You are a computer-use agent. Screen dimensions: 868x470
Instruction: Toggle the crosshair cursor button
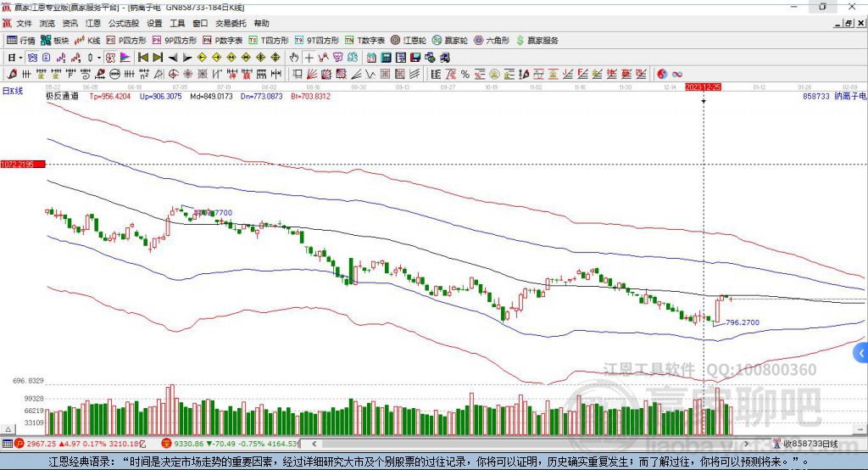pyautogui.click(x=309, y=58)
